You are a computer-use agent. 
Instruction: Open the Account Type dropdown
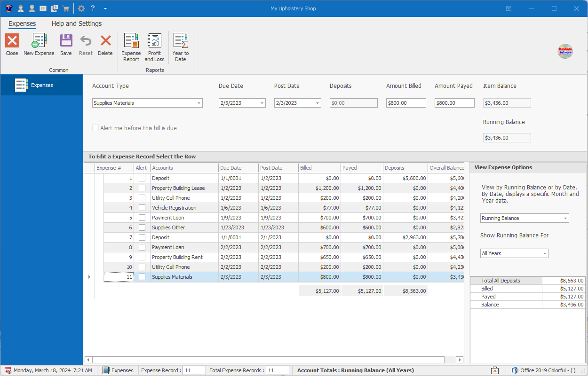pos(199,102)
